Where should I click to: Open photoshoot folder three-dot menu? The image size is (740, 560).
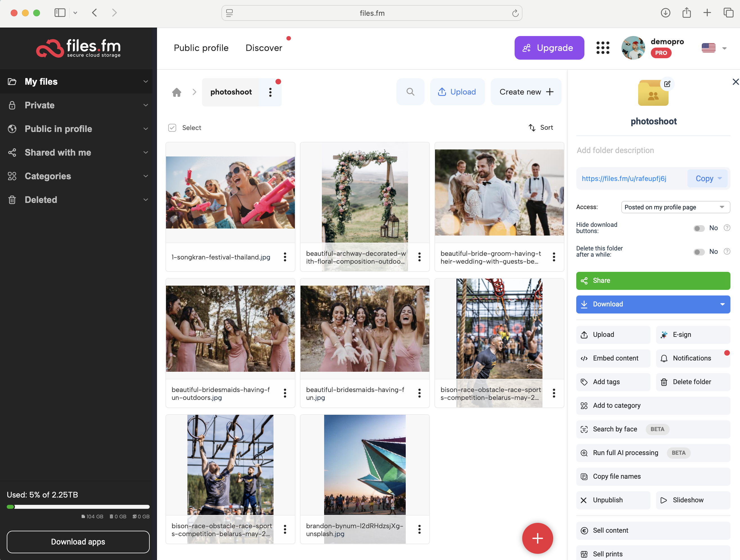point(270,92)
